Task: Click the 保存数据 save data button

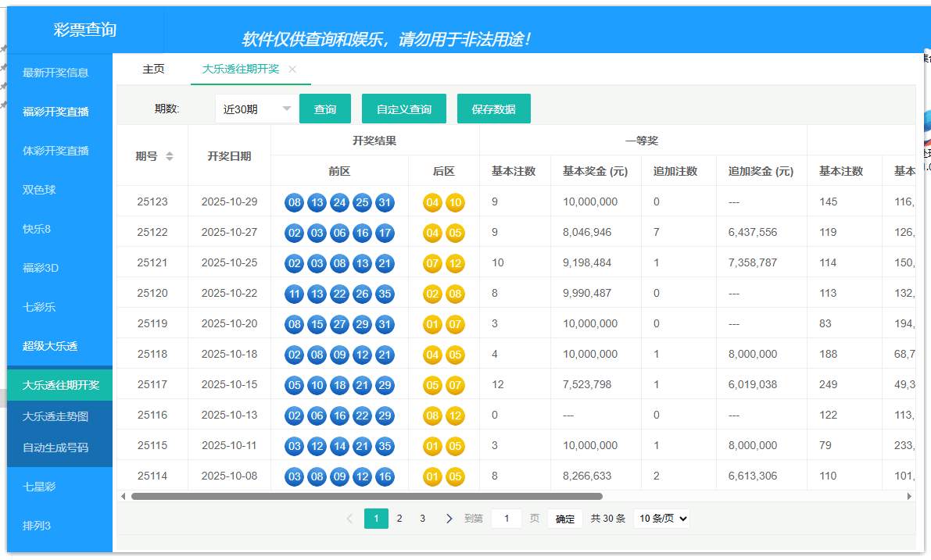Action: [494, 109]
